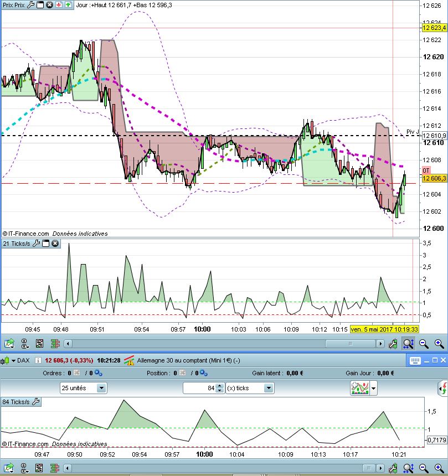The height and width of the screenshot is (476, 448).
Task: Open the 25 unités dropdown
Action: click(83, 388)
